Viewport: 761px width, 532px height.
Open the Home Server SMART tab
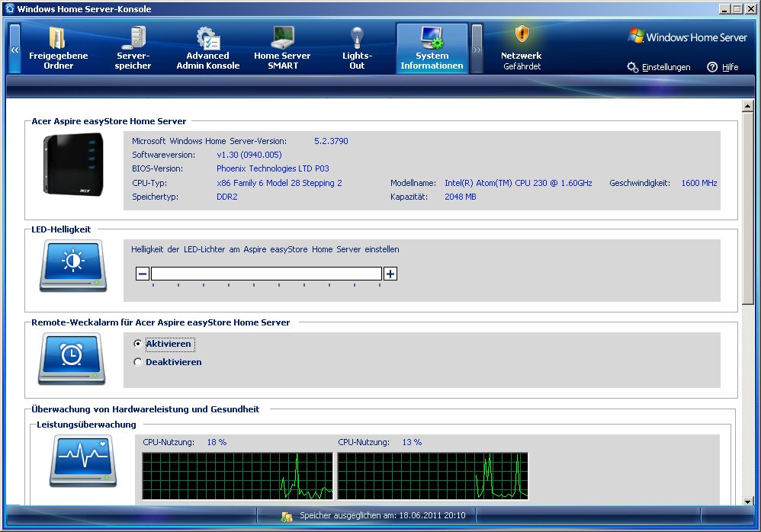[x=282, y=49]
